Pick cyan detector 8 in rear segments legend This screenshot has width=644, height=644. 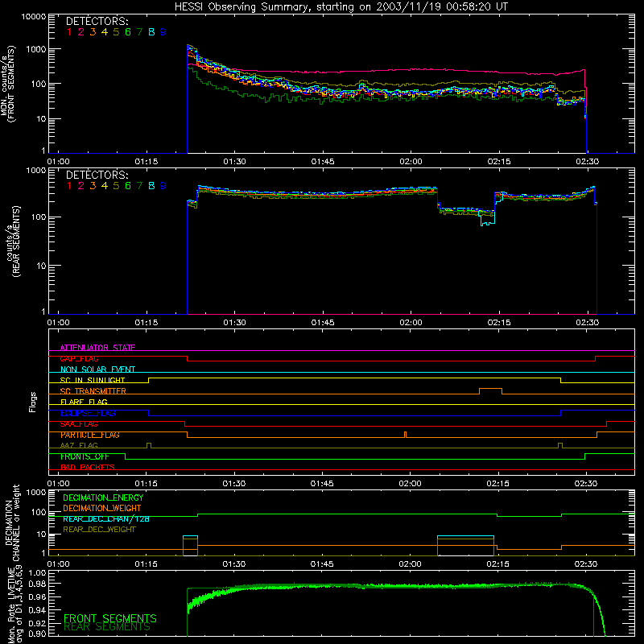[151, 186]
